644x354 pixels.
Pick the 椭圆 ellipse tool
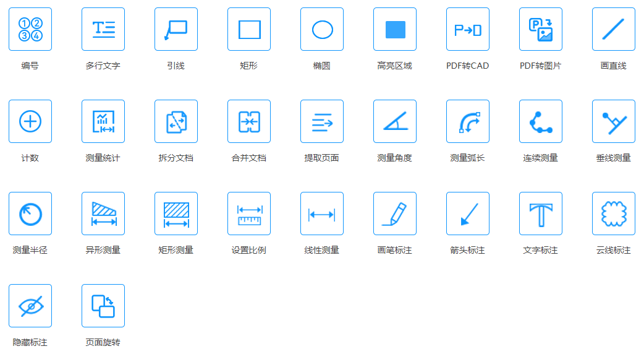[322, 29]
